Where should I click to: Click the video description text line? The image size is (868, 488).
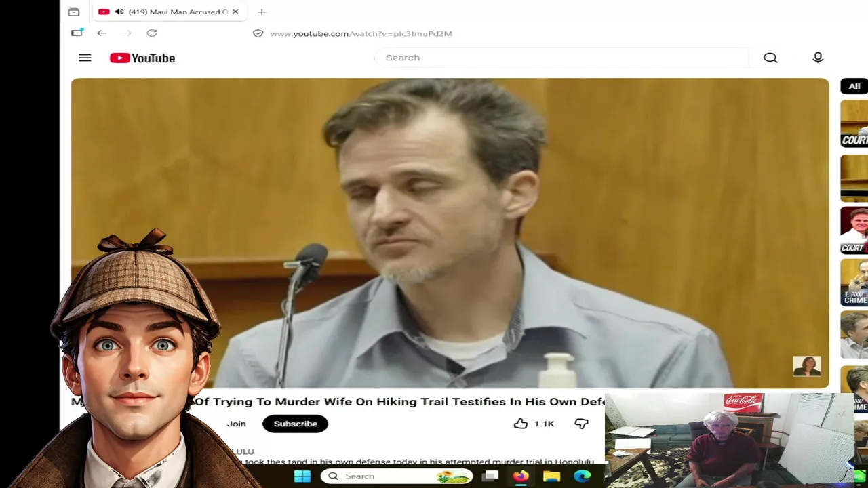tap(414, 462)
